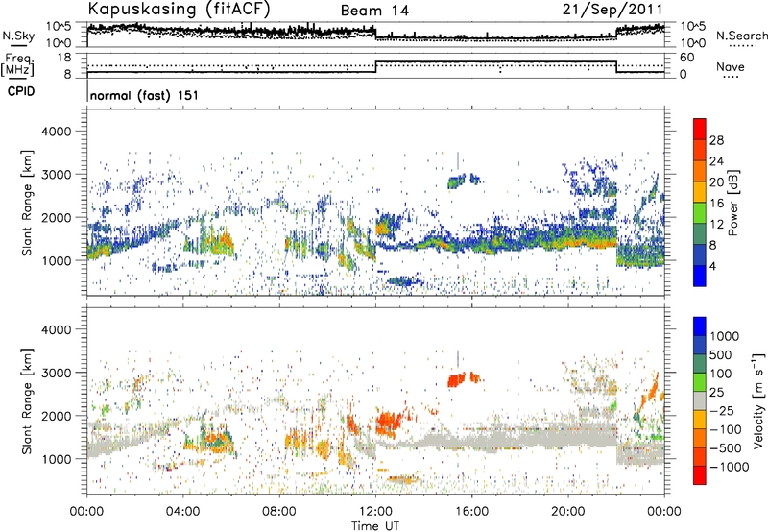Click the 'N.Search' legend label
The image size is (768, 532).
(741, 36)
